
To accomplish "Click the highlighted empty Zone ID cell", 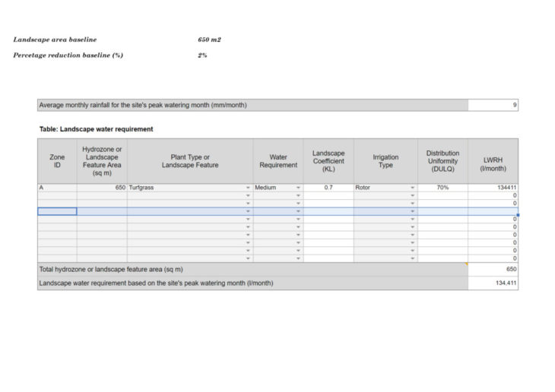I will [x=57, y=211].
